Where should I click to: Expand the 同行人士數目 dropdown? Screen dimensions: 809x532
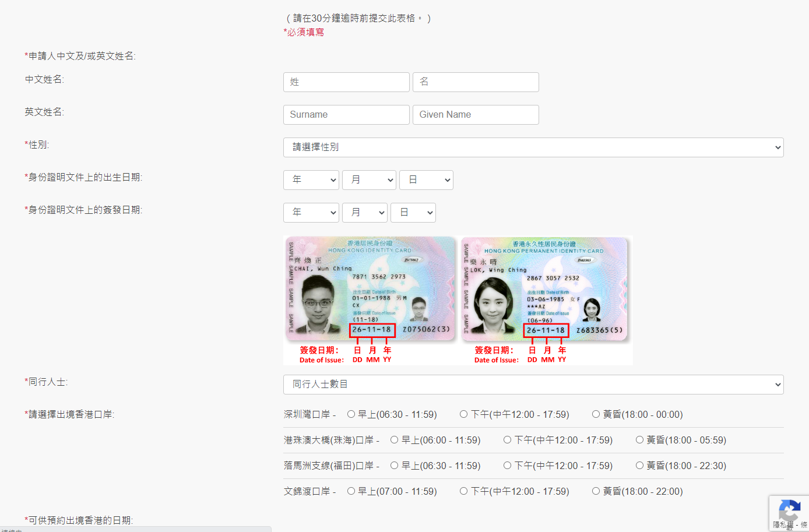click(533, 385)
